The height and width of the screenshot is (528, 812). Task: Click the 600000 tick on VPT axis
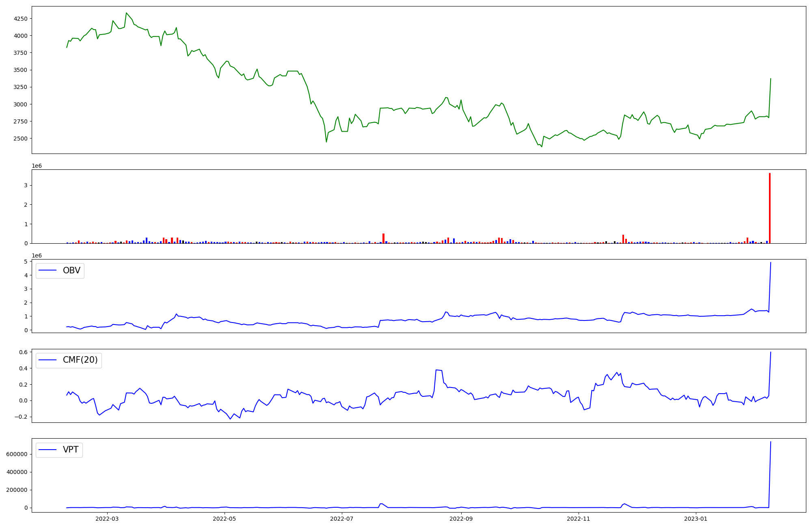coord(17,454)
